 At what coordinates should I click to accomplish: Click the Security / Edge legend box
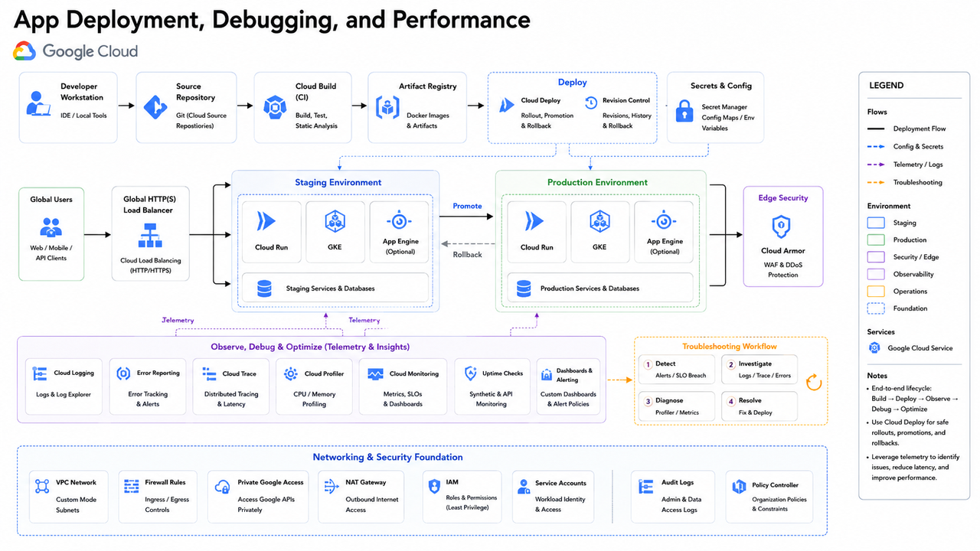[x=876, y=257]
